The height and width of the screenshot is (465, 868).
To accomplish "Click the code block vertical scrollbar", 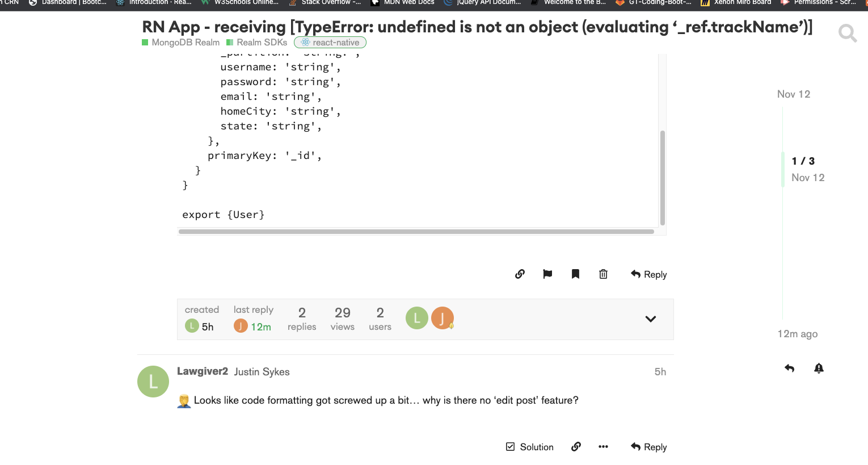I will (x=662, y=177).
